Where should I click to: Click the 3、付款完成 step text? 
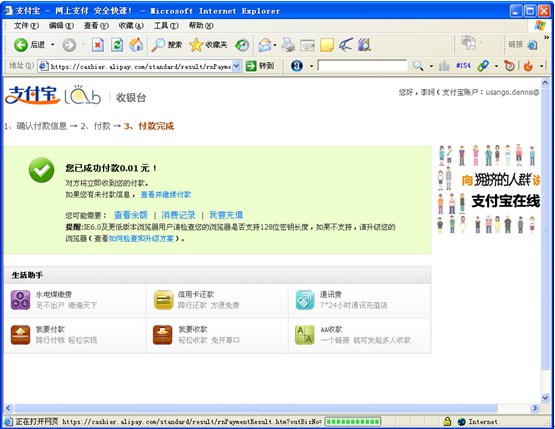[x=149, y=126]
